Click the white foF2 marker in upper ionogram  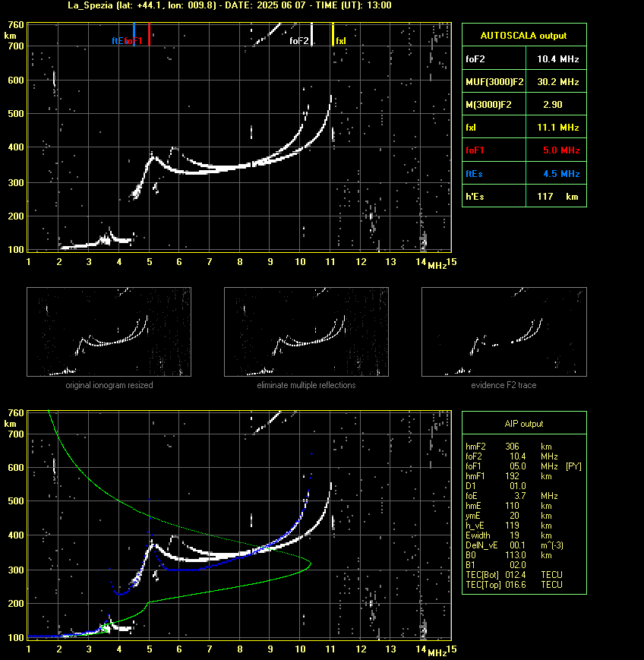pyautogui.click(x=311, y=34)
